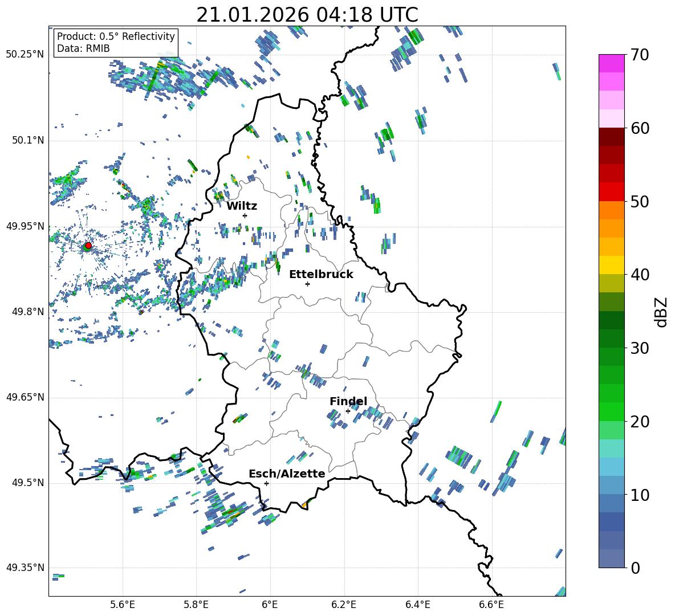
Task: Select the yellow swatch above 40 dBZ
Action: coord(612,265)
